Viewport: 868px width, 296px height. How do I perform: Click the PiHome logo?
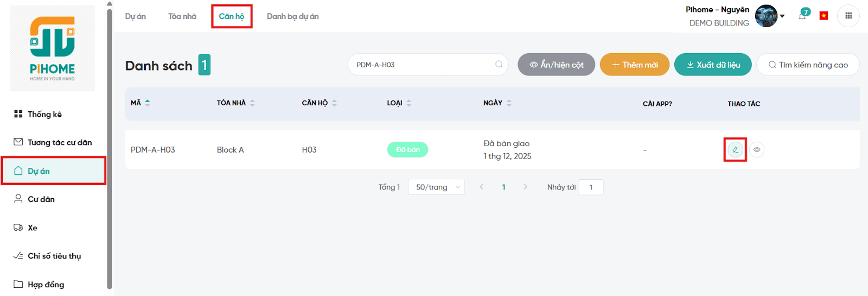53,48
